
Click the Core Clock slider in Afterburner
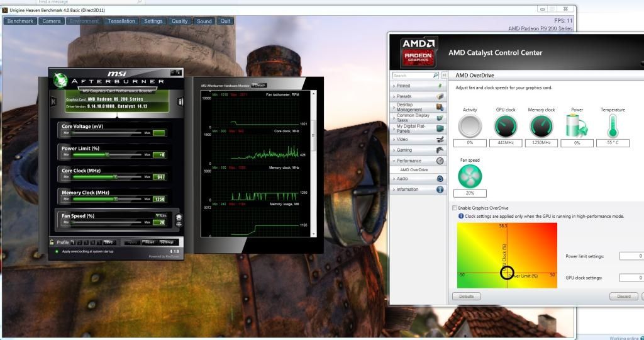click(x=107, y=176)
